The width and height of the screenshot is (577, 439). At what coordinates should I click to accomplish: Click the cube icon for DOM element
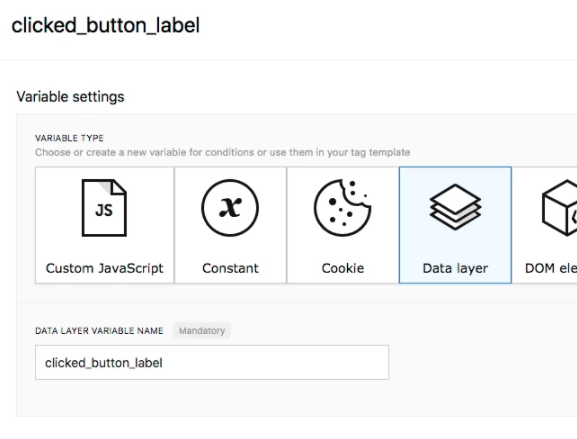(x=560, y=208)
